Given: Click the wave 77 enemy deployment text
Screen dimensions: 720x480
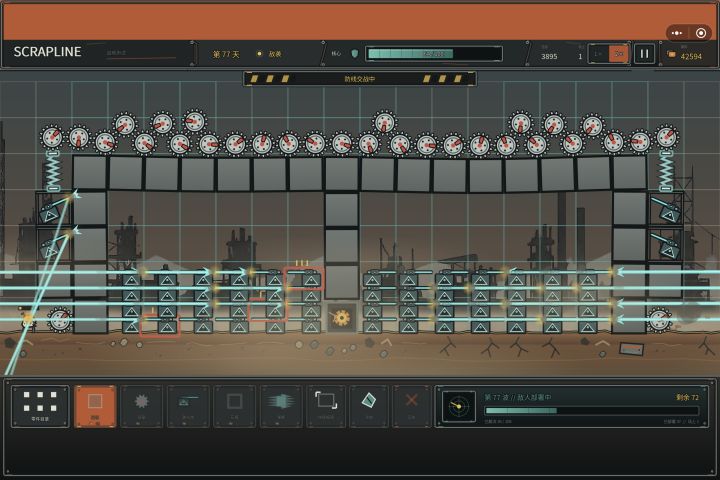Looking at the screenshot, I should [518, 397].
